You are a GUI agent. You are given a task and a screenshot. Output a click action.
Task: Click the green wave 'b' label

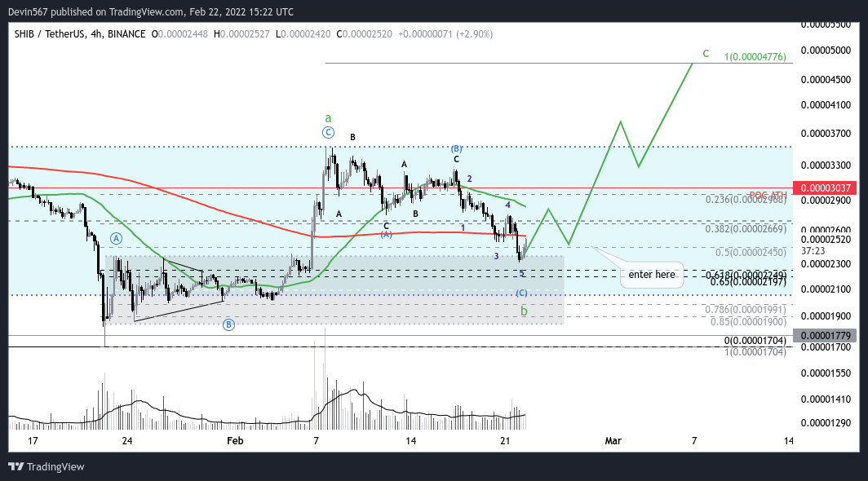click(x=524, y=311)
